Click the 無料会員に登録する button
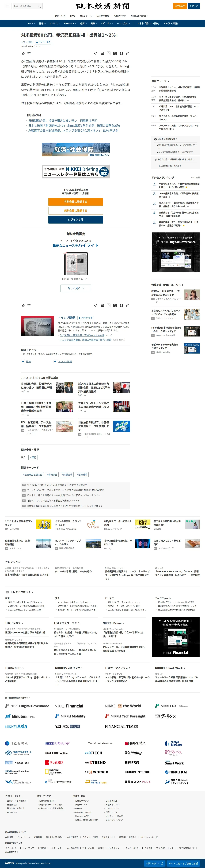This screenshot has width=205, height=868. point(76,211)
